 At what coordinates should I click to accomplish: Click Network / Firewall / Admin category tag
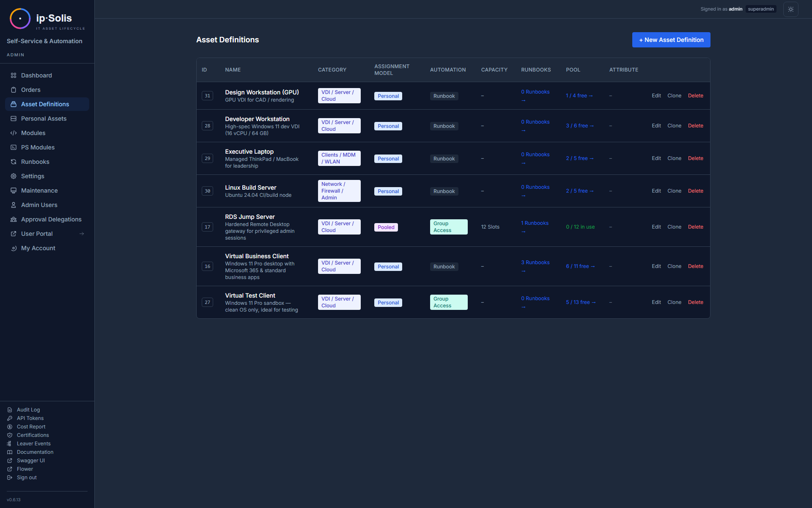click(339, 191)
